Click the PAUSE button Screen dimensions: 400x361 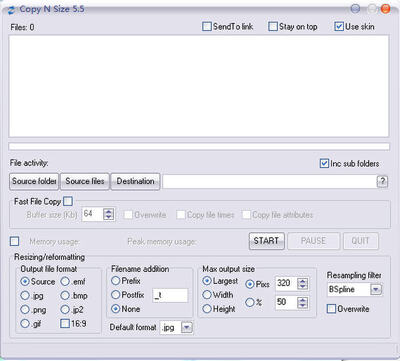(313, 241)
